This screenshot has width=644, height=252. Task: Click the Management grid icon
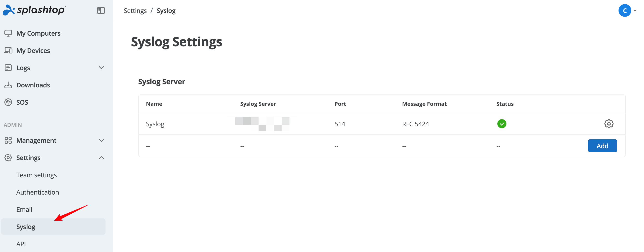(8, 141)
